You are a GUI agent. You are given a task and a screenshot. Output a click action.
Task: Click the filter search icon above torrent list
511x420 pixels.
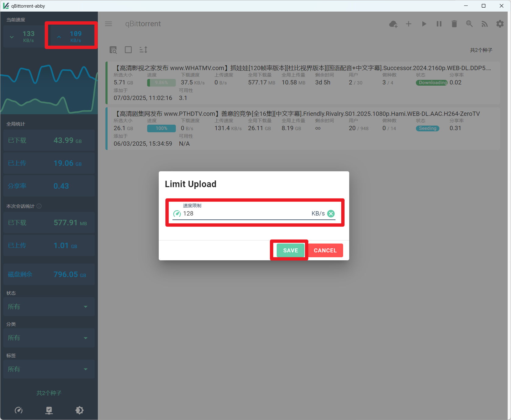(113, 50)
